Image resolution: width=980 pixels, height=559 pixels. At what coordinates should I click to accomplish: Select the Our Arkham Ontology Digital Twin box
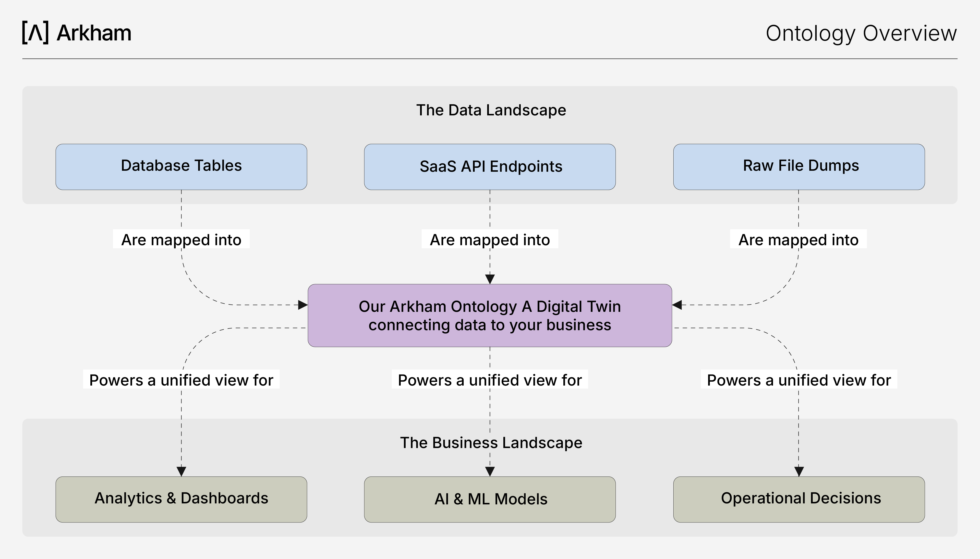tap(490, 316)
